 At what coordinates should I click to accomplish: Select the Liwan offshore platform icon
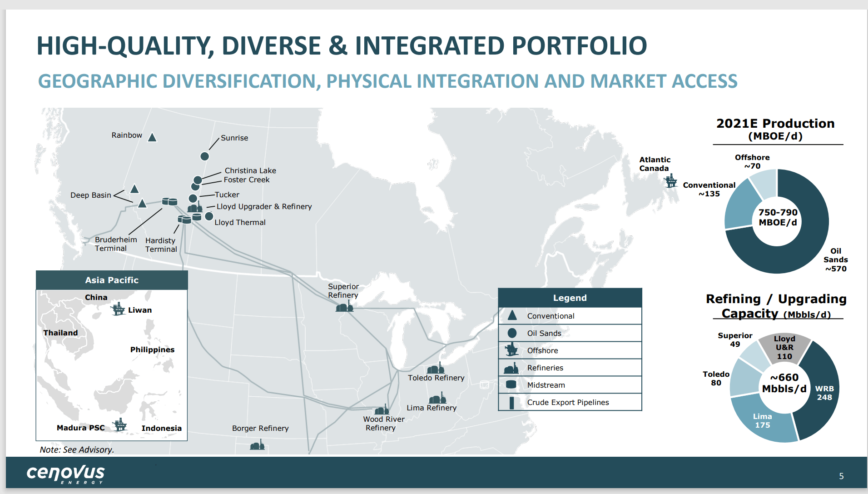pyautogui.click(x=118, y=309)
